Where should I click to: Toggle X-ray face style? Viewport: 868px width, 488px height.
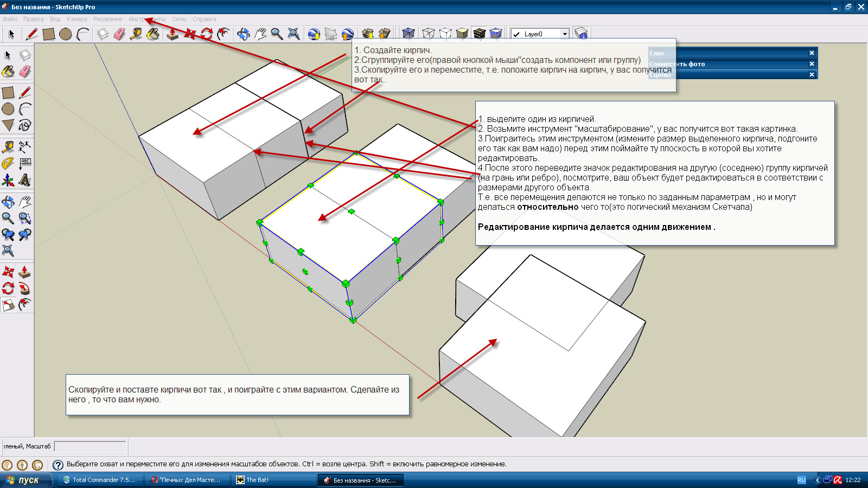[x=408, y=34]
